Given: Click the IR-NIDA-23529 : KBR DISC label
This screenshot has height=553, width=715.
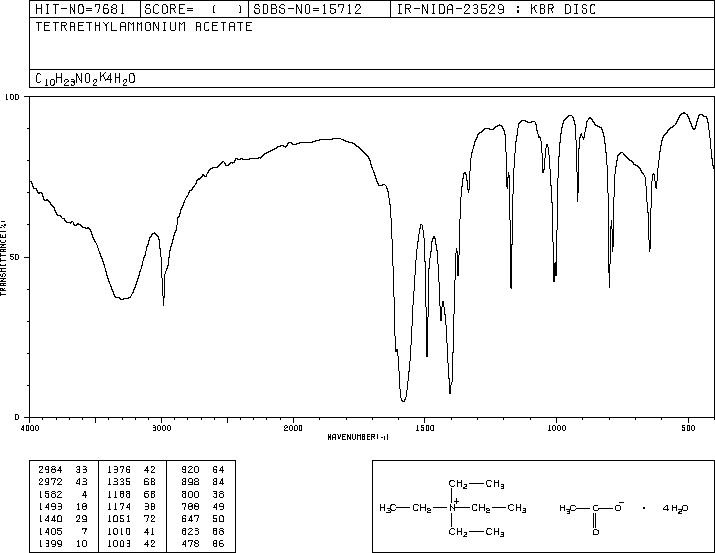Looking at the screenshot, I should (496, 9).
